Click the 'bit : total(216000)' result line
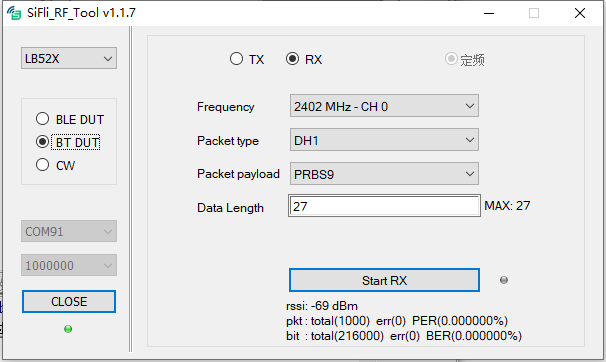 point(404,336)
